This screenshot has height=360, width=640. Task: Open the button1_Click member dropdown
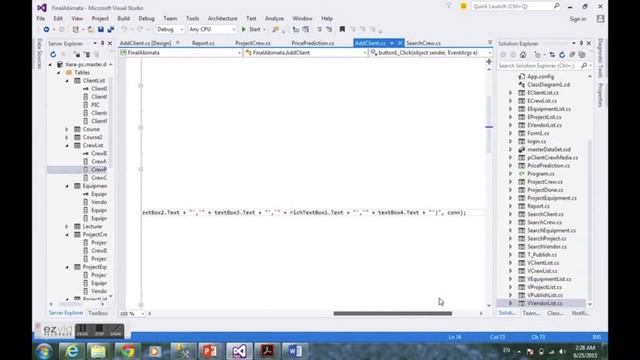pyautogui.click(x=431, y=53)
